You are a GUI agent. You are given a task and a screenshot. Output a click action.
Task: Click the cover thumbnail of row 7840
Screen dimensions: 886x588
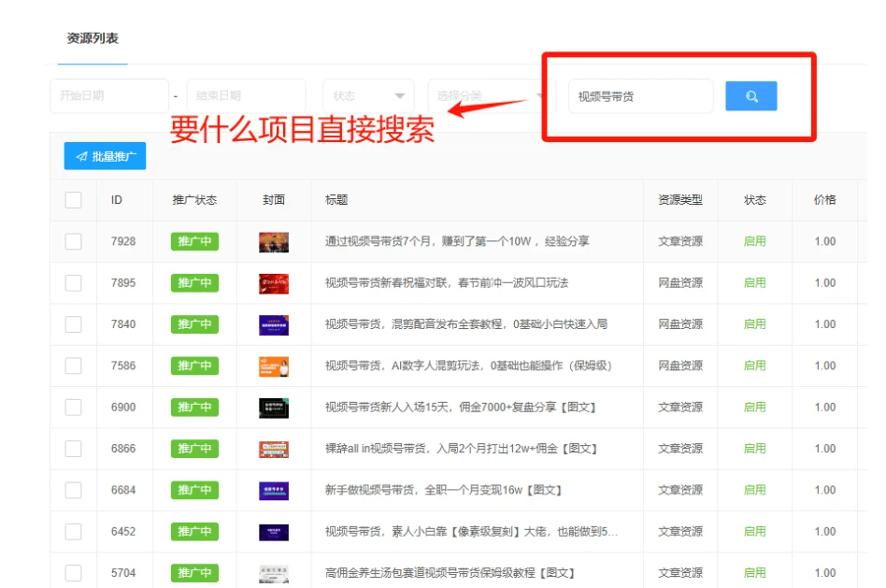pos(274,325)
